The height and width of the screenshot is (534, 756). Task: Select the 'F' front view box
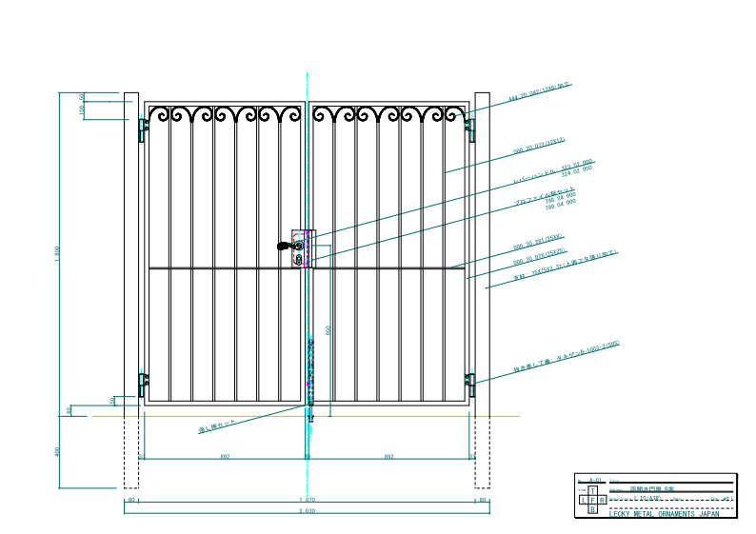(592, 500)
